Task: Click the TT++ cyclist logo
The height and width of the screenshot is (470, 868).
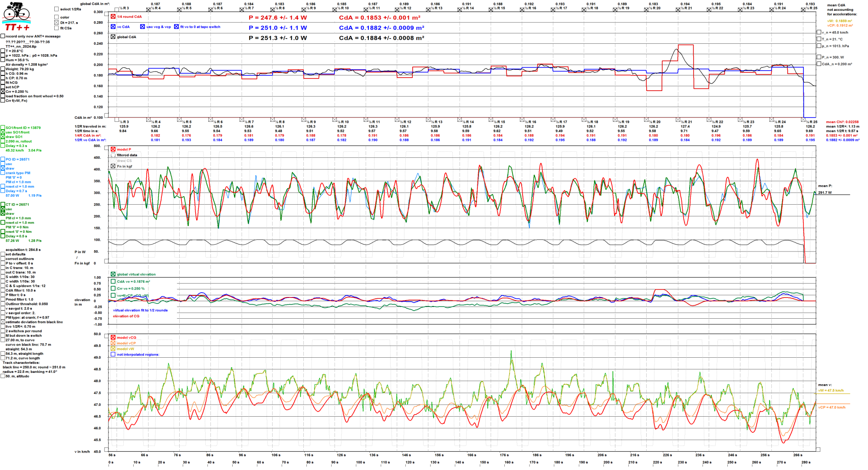Action: pos(16,16)
